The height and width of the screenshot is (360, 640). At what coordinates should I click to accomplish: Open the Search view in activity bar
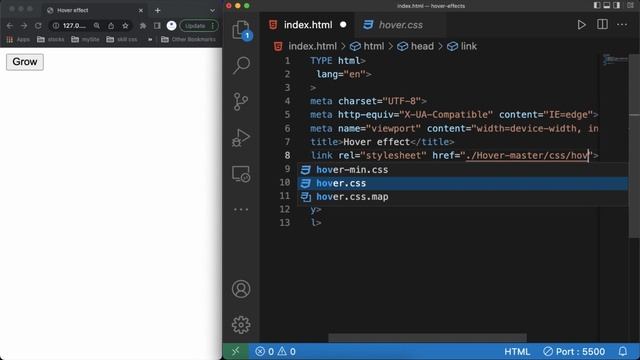click(x=241, y=65)
